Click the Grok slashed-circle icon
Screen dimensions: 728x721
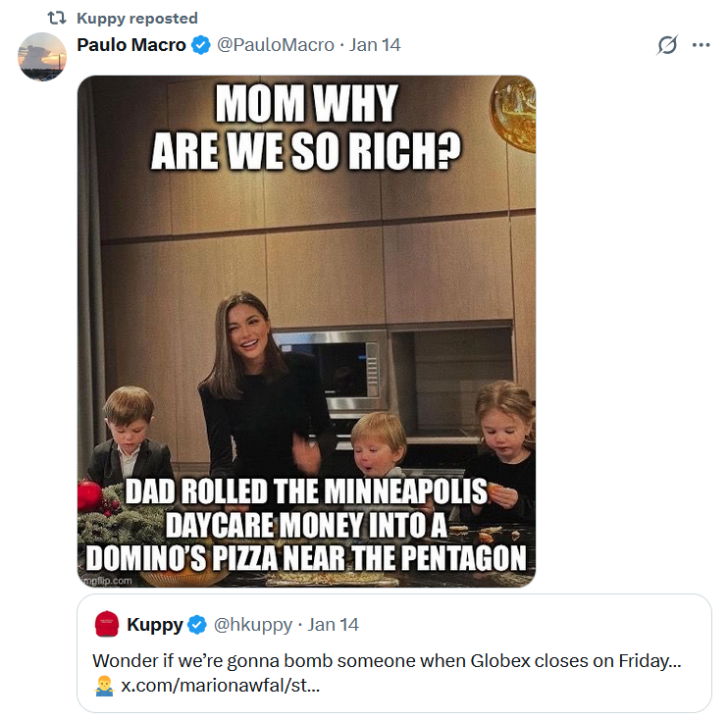tap(667, 45)
